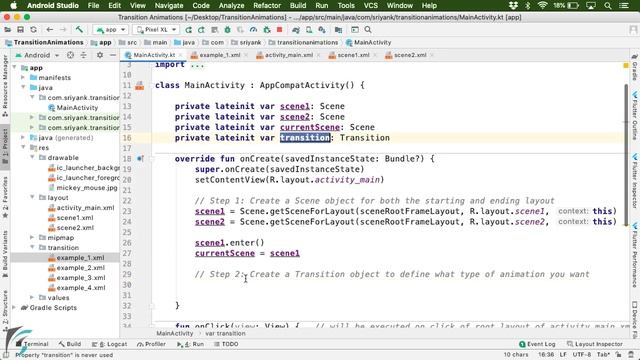Open Resource Manager side tab
This screenshot has height=360, width=640.
[x=5, y=85]
